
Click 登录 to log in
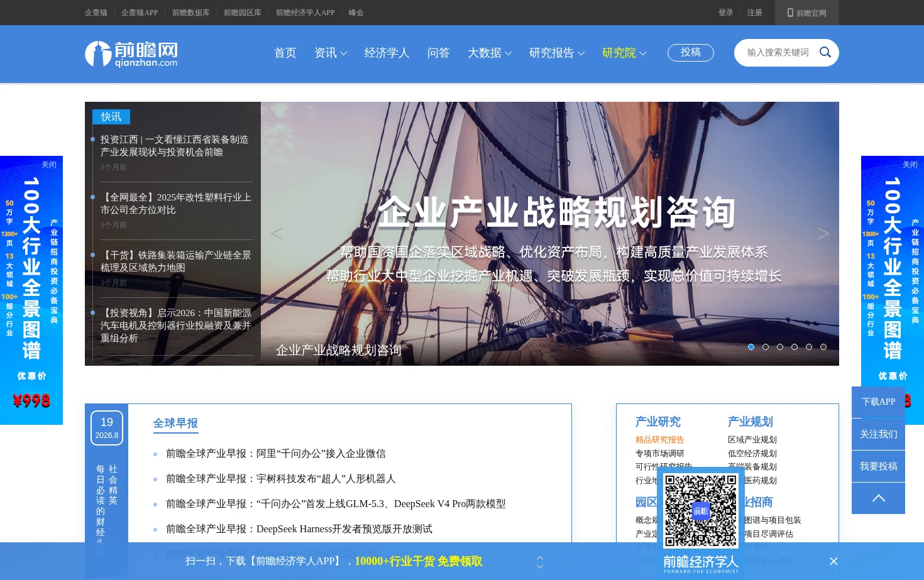tap(726, 13)
